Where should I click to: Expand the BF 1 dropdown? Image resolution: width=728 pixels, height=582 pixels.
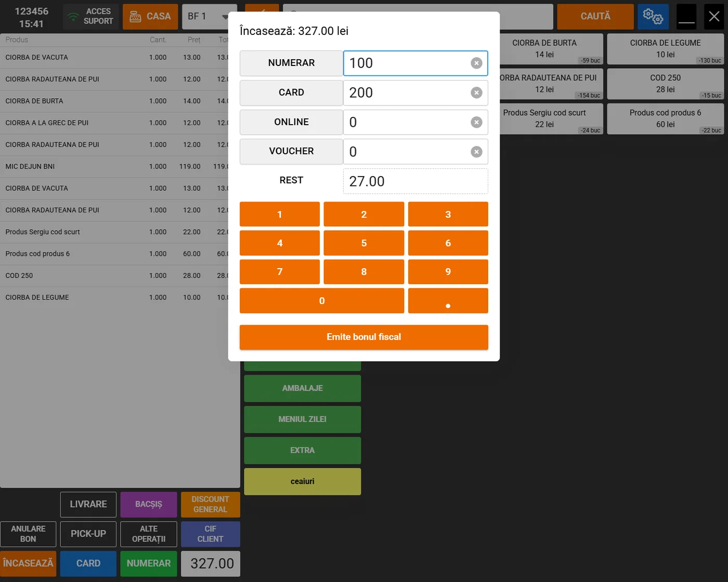coord(225,17)
